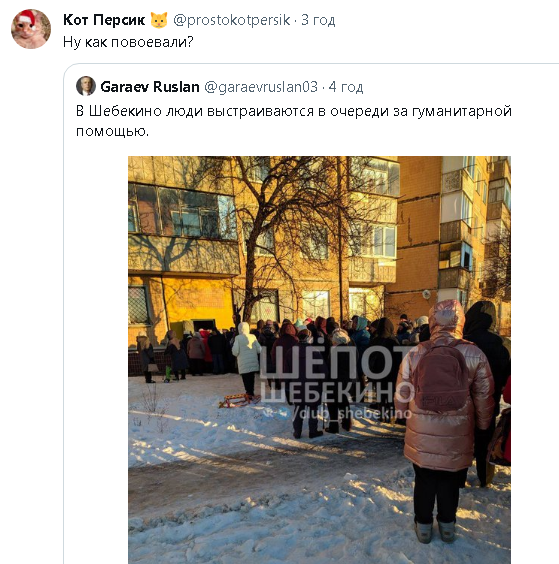
Task: Click the word 'помощью.' in the quoted tweet
Action: [x=112, y=131]
